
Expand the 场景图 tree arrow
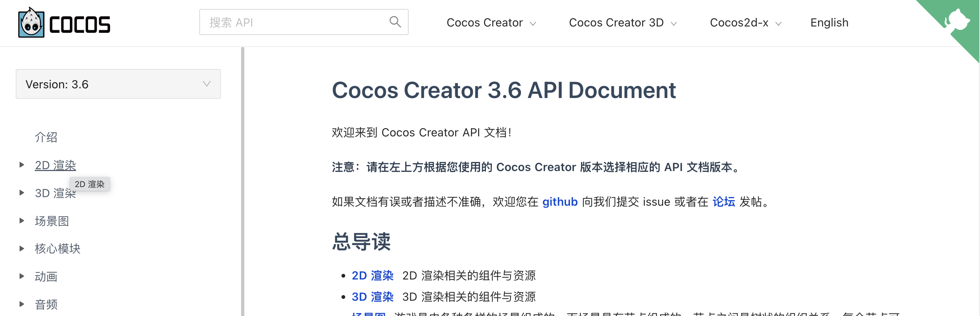click(22, 221)
